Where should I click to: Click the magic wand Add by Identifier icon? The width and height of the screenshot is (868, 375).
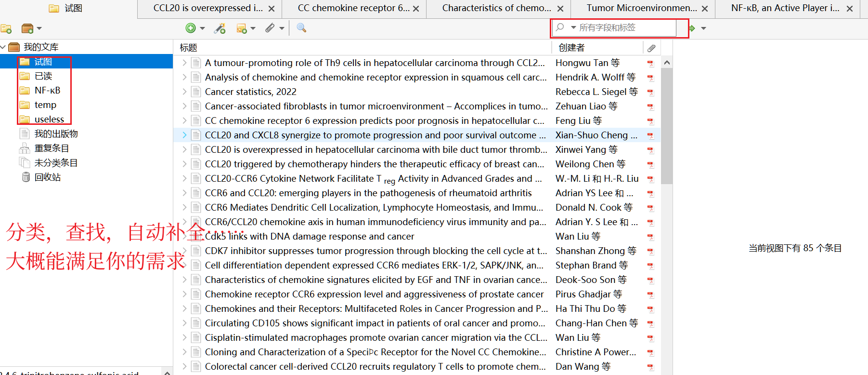220,28
